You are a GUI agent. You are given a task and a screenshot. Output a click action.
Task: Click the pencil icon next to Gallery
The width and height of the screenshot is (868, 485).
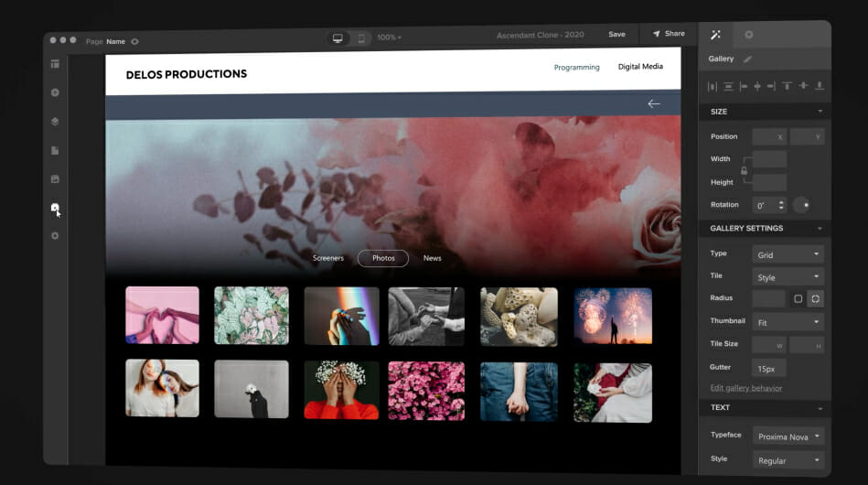pos(747,59)
